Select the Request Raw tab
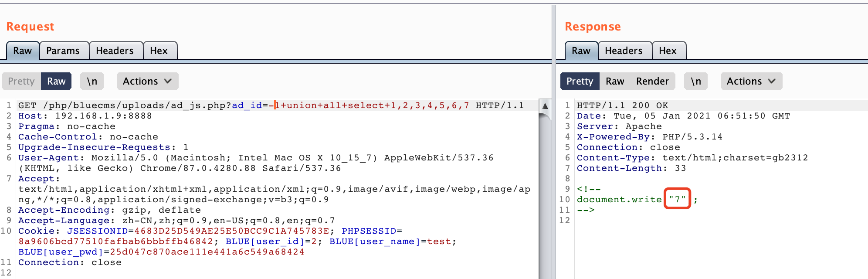This screenshot has height=279, width=868. tap(23, 51)
